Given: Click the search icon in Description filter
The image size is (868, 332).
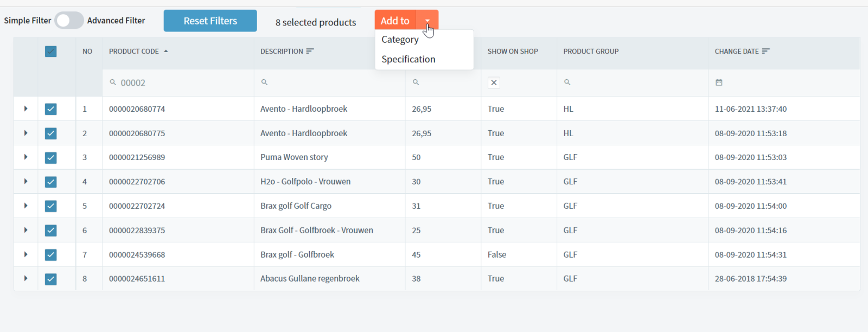Looking at the screenshot, I should pyautogui.click(x=265, y=82).
